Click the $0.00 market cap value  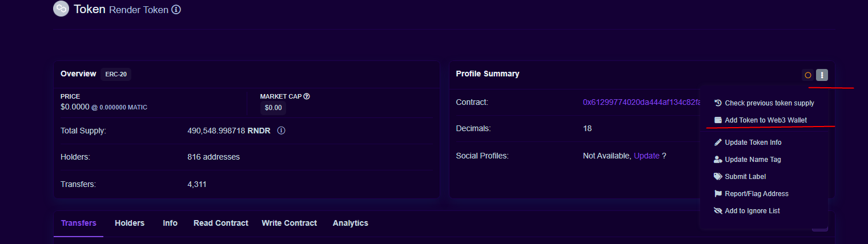click(274, 107)
